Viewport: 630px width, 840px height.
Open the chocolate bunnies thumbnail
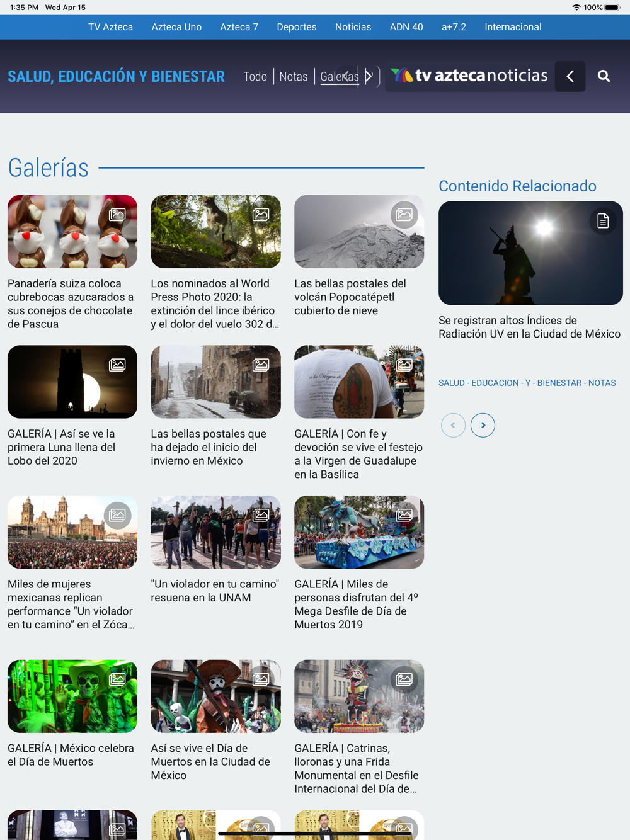point(72,232)
